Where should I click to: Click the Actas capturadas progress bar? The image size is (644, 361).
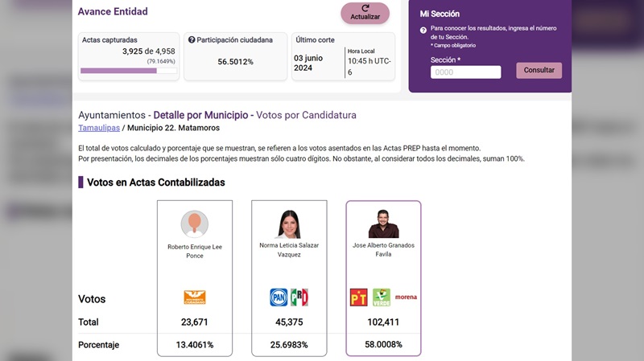click(129, 71)
